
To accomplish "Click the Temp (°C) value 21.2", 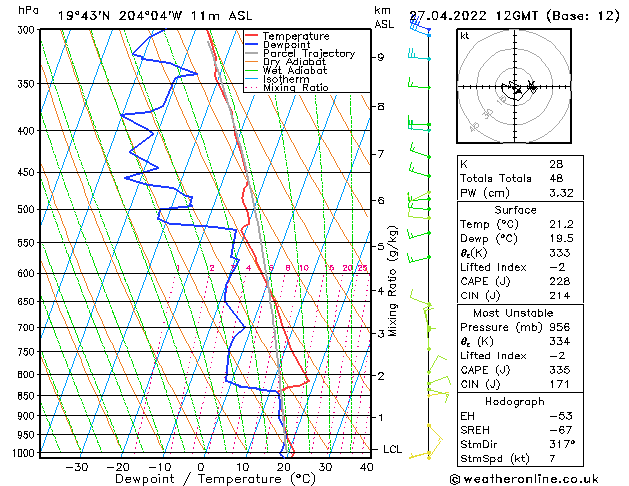I will click(561, 224).
